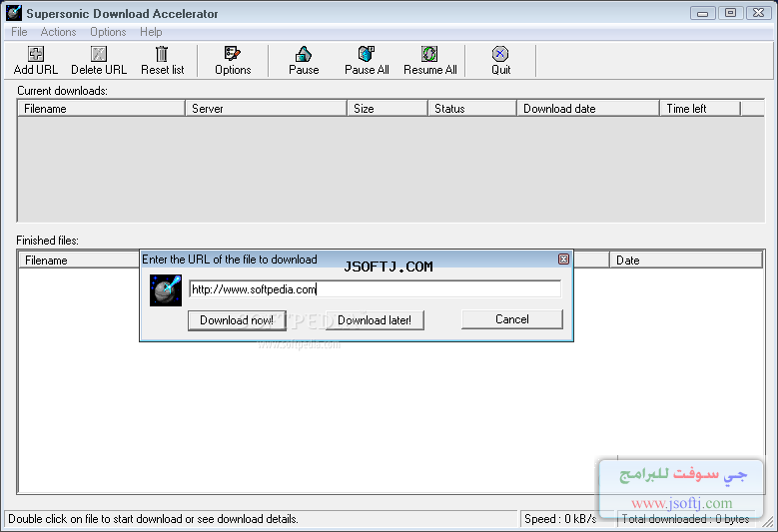Click Filename header in Finished files
This screenshot has width=778, height=532.
point(79,261)
